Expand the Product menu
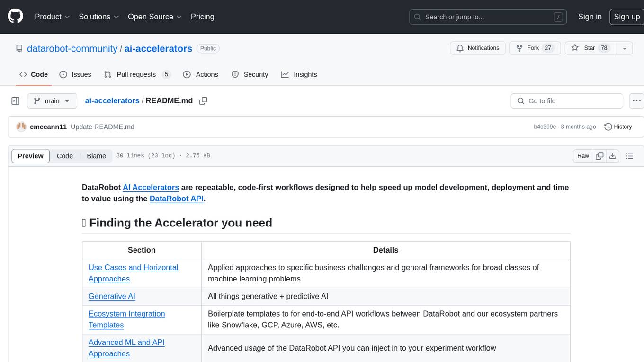Viewport: 644px width, 362px height. coord(52,17)
